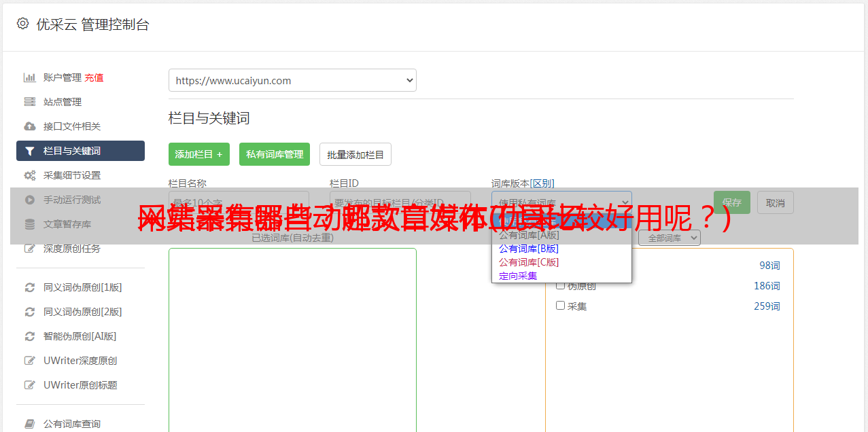Click the green 保存 button
The height and width of the screenshot is (432, 868).
tap(732, 202)
